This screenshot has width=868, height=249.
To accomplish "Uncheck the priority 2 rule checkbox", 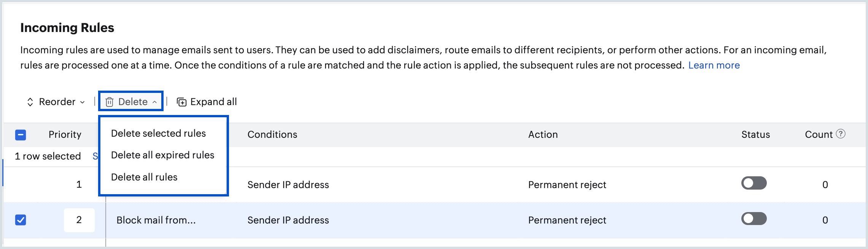I will pyautogui.click(x=21, y=220).
